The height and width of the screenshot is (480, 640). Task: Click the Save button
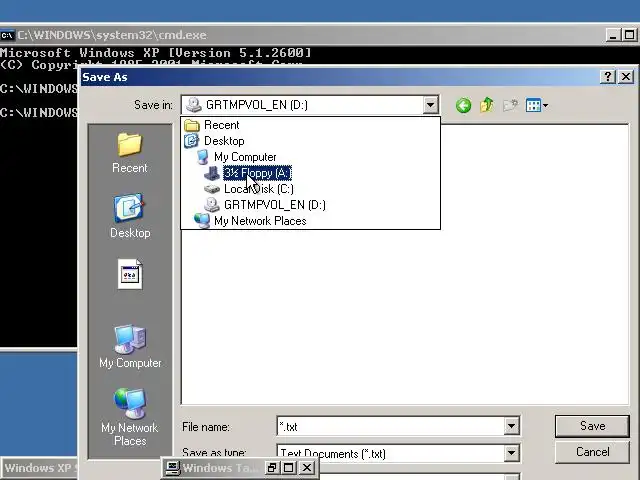point(592,426)
